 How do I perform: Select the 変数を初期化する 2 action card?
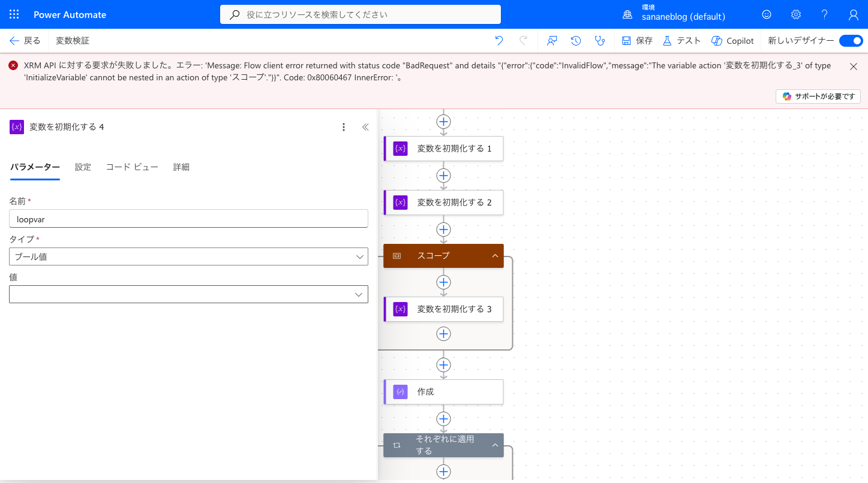click(443, 203)
